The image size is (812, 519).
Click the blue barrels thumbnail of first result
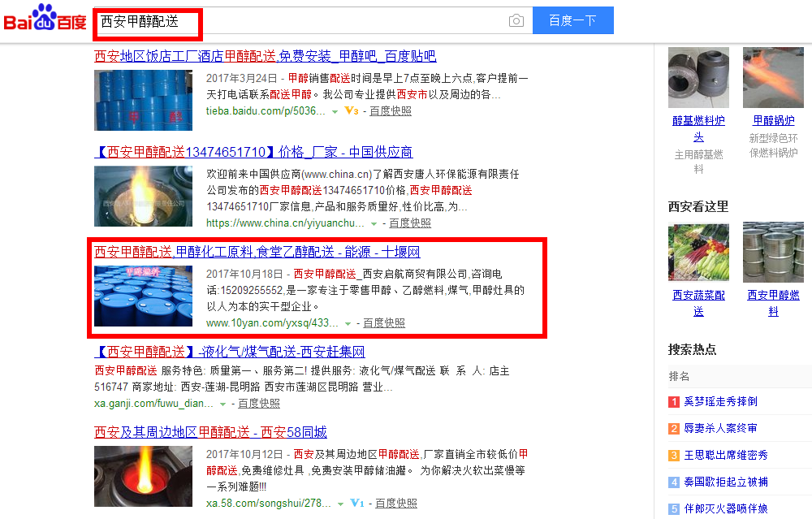coord(144,100)
